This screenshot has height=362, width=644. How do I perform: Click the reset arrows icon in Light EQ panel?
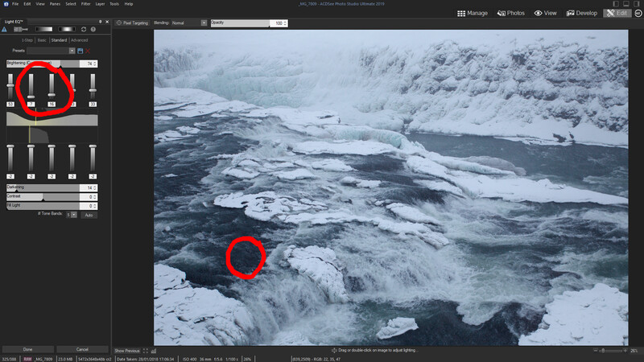tap(84, 30)
